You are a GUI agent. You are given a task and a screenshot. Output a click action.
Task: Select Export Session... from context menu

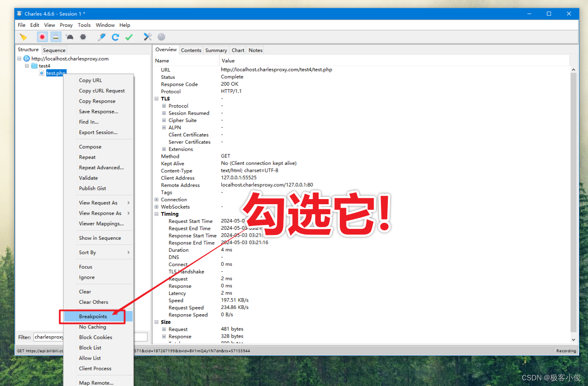click(x=99, y=132)
